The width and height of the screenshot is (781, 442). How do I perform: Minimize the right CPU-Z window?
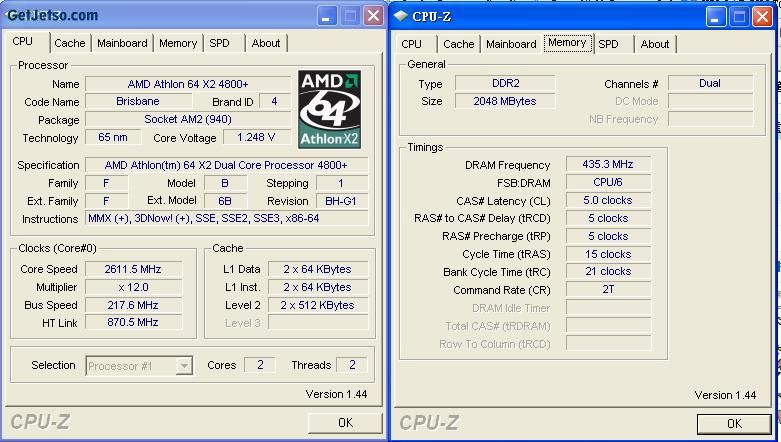click(715, 17)
